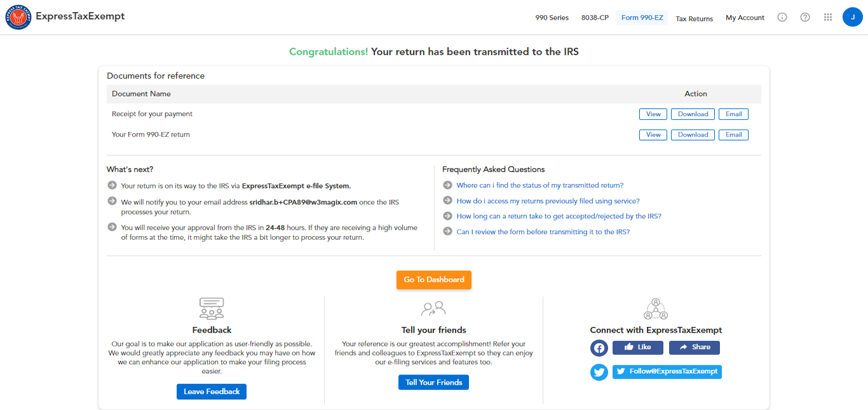Open the apps grid icon

828,18
